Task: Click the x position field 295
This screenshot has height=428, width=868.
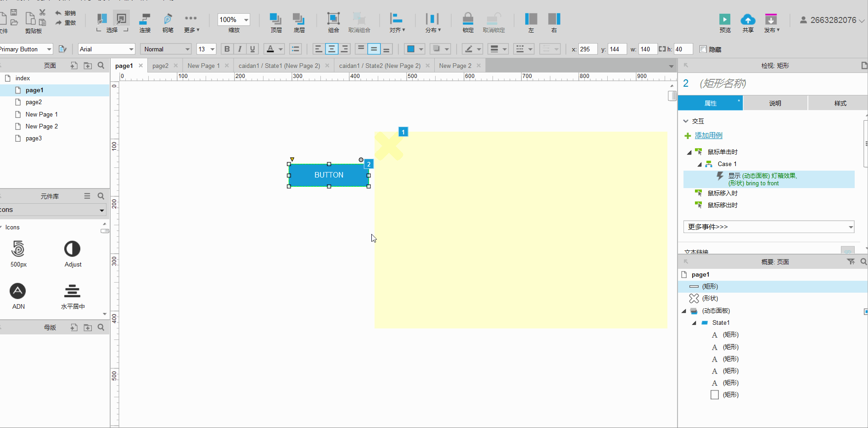Action: pos(588,49)
